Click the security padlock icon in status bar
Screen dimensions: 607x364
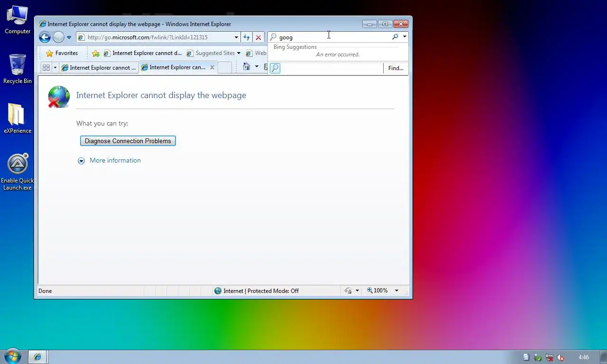coord(348,291)
